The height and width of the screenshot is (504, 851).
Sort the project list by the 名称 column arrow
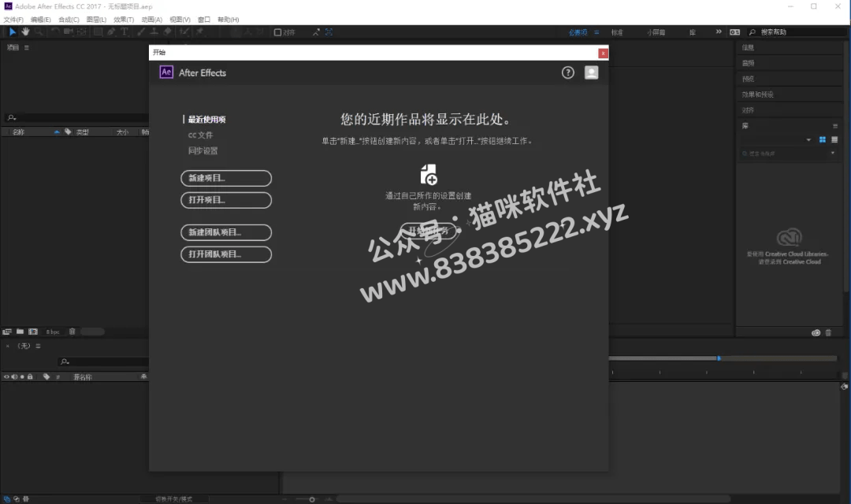[x=57, y=132]
